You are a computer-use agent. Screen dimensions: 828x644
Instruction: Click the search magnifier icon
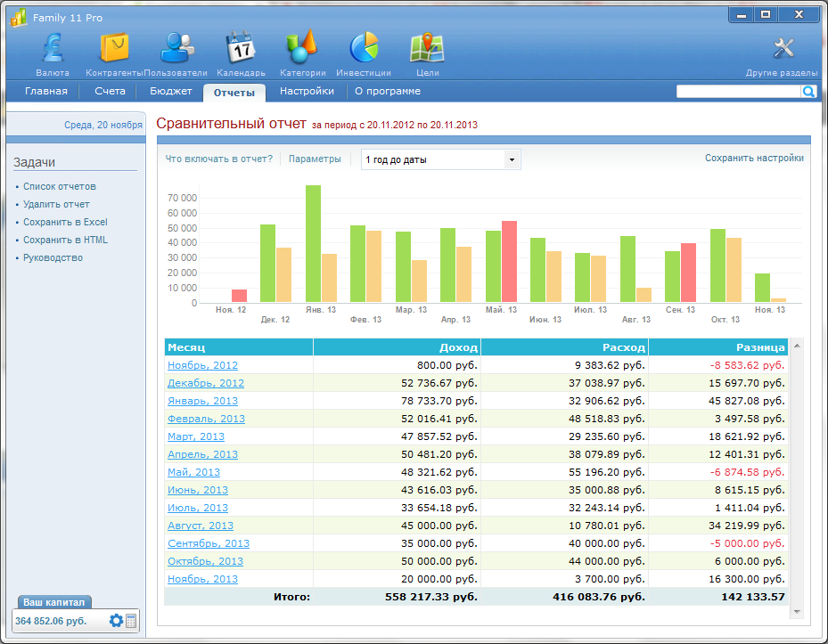point(808,92)
